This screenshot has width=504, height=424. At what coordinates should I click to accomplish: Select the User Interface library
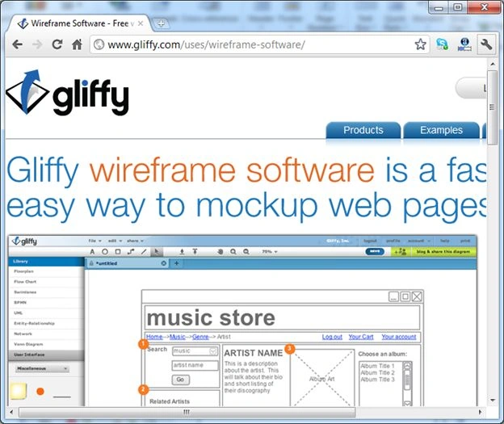(46, 355)
